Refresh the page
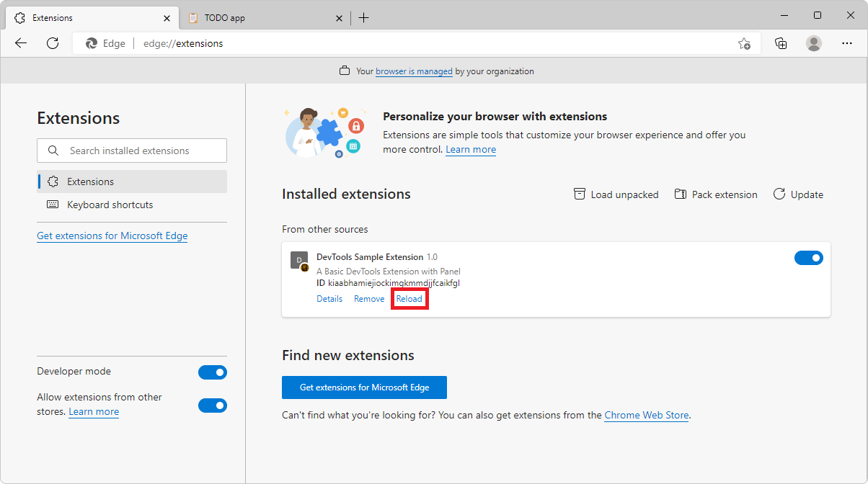868x484 pixels. pyautogui.click(x=52, y=43)
